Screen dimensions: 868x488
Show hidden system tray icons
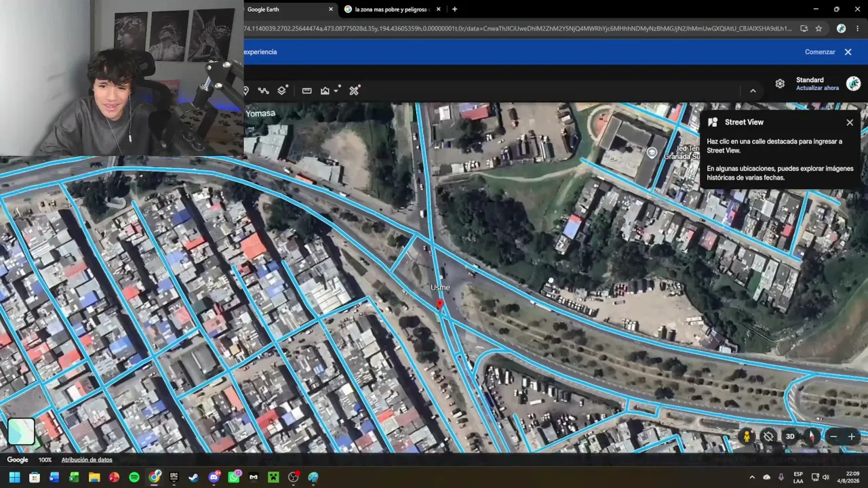pyautogui.click(x=752, y=477)
